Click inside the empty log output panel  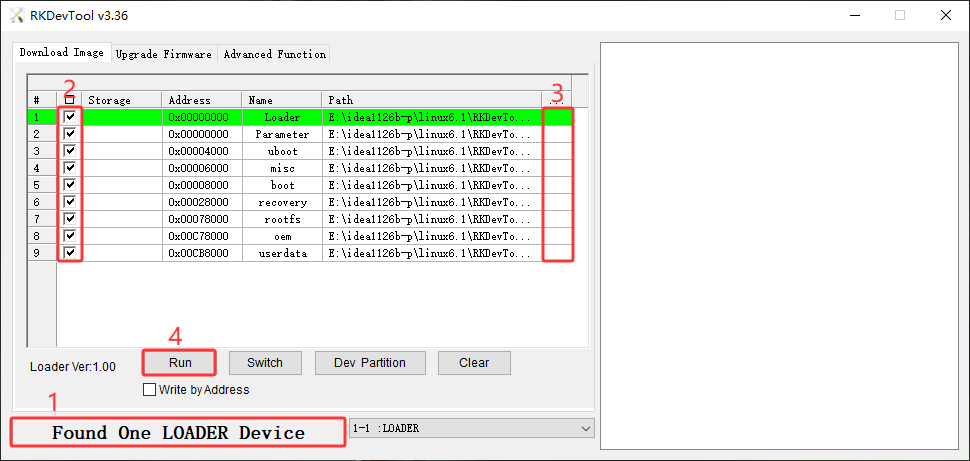(x=780, y=246)
